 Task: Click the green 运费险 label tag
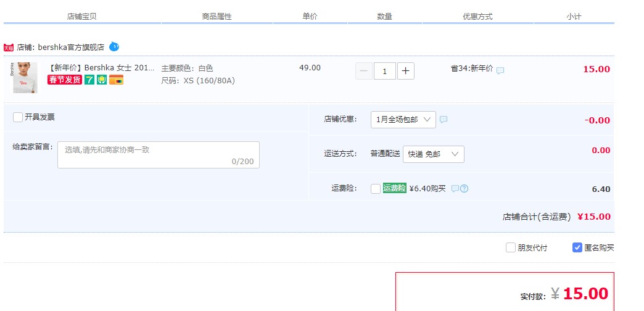coord(395,188)
